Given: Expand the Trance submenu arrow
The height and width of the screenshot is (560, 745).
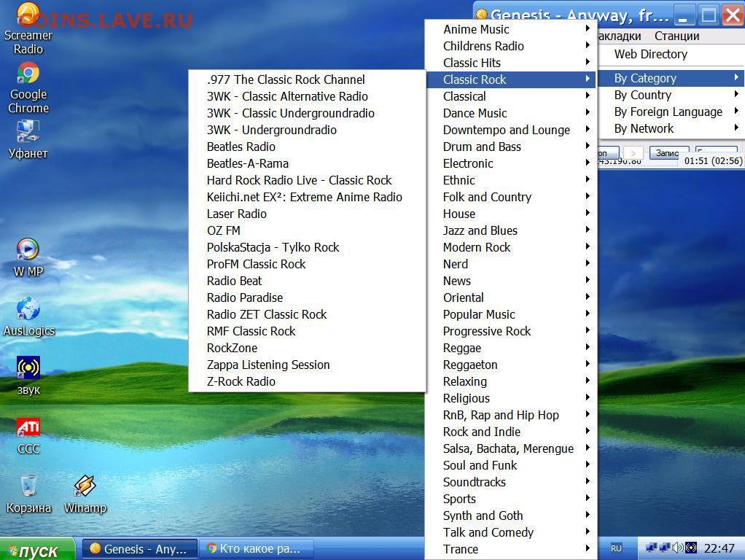Looking at the screenshot, I should 588,548.
